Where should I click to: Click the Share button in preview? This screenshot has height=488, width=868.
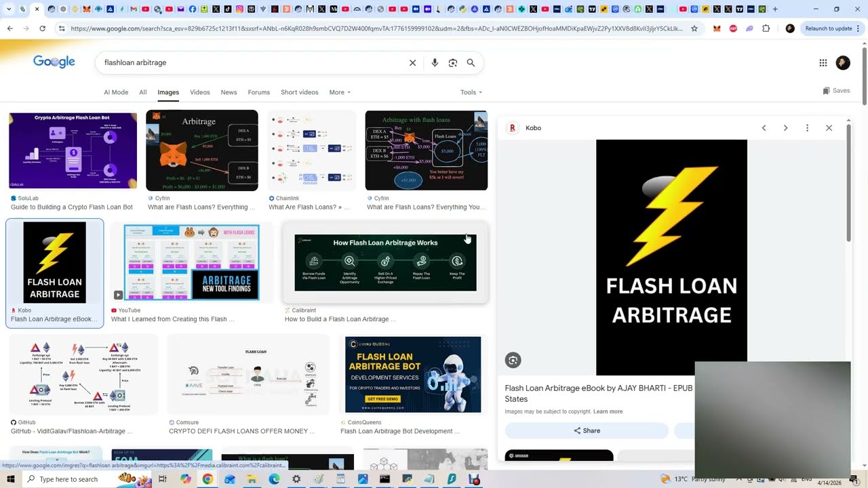587,430
